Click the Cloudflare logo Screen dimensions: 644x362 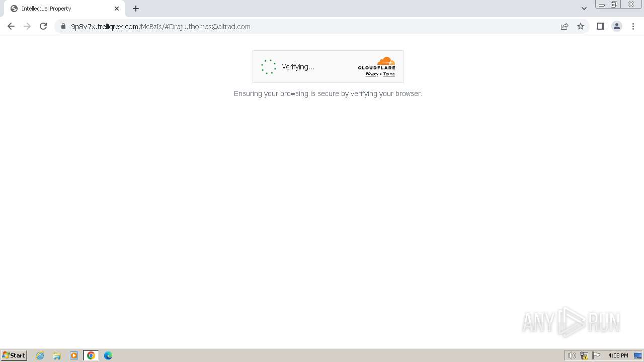point(377,63)
